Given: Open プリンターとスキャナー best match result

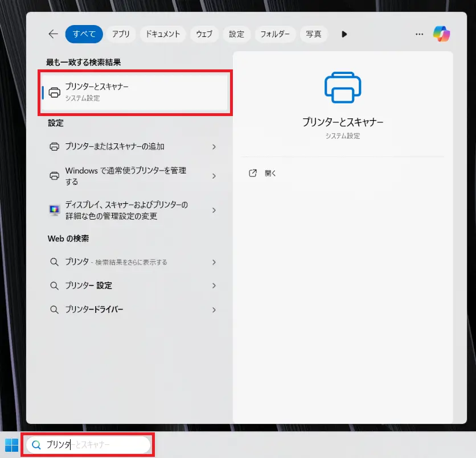Looking at the screenshot, I should pyautogui.click(x=135, y=92).
